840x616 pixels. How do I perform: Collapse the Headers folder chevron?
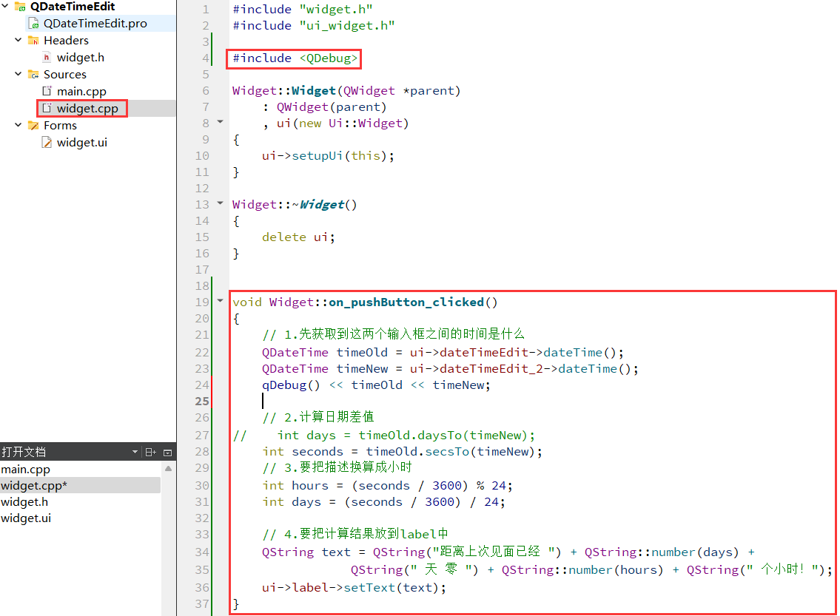pos(19,40)
